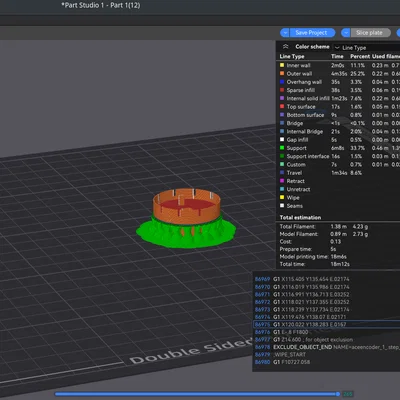The image size is (400, 400).
Task: Select G-code line 86972
Action: pyautogui.click(x=327, y=302)
